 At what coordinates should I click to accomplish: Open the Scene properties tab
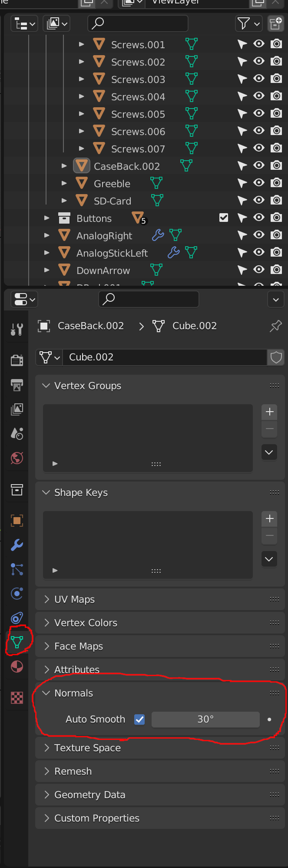pyautogui.click(x=17, y=433)
